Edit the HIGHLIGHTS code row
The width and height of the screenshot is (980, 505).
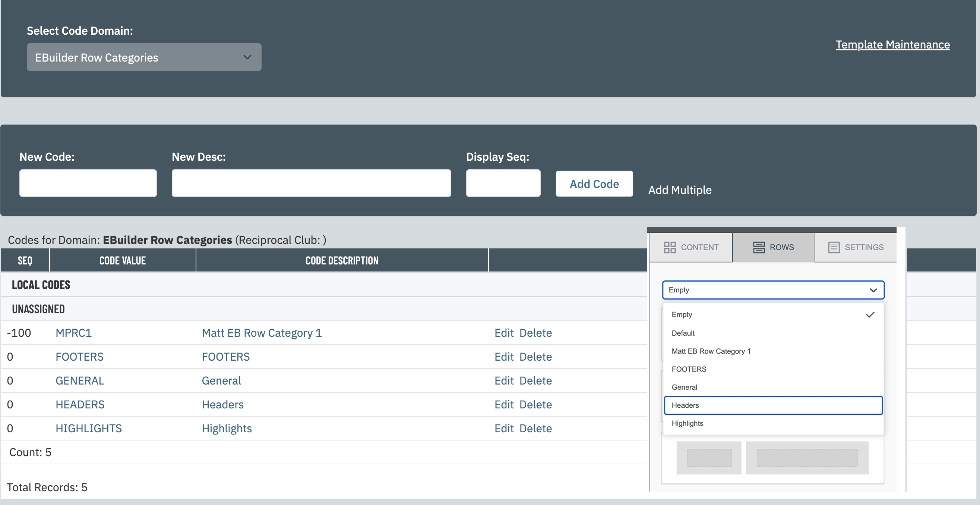coord(504,429)
